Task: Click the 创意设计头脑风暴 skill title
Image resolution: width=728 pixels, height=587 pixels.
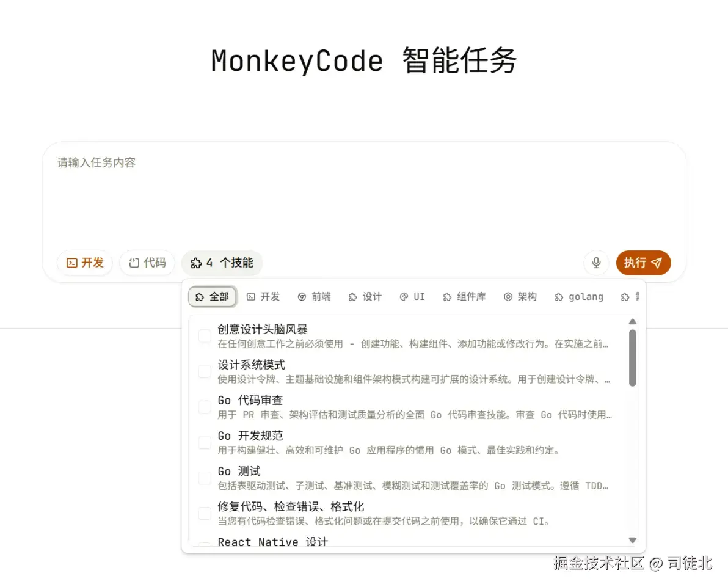Action: point(263,329)
